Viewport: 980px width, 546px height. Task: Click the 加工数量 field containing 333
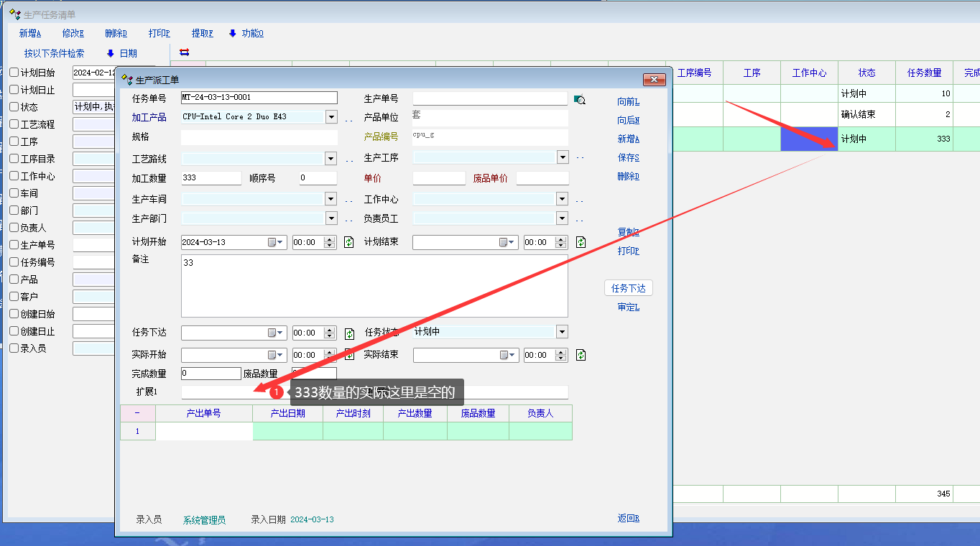click(211, 178)
